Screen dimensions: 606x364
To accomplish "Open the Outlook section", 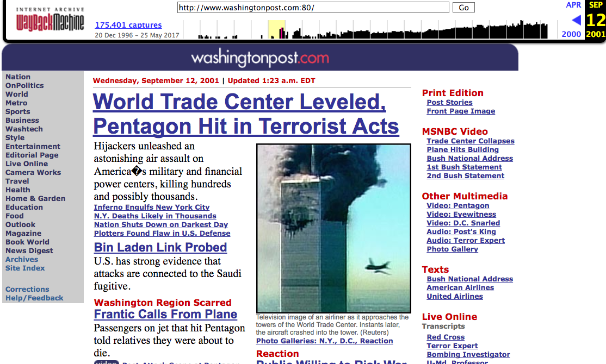I will pos(20,225).
